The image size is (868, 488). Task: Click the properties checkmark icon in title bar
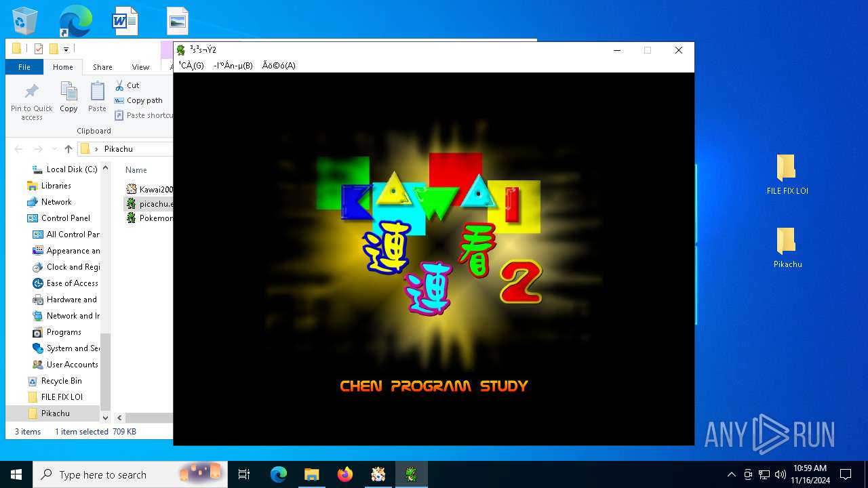(x=38, y=49)
